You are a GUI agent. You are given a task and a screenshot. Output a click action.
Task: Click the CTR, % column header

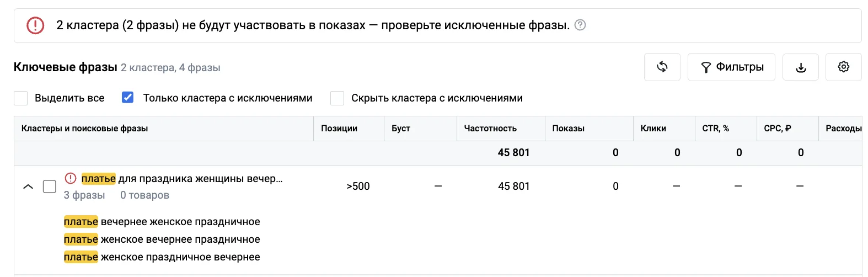tap(715, 129)
